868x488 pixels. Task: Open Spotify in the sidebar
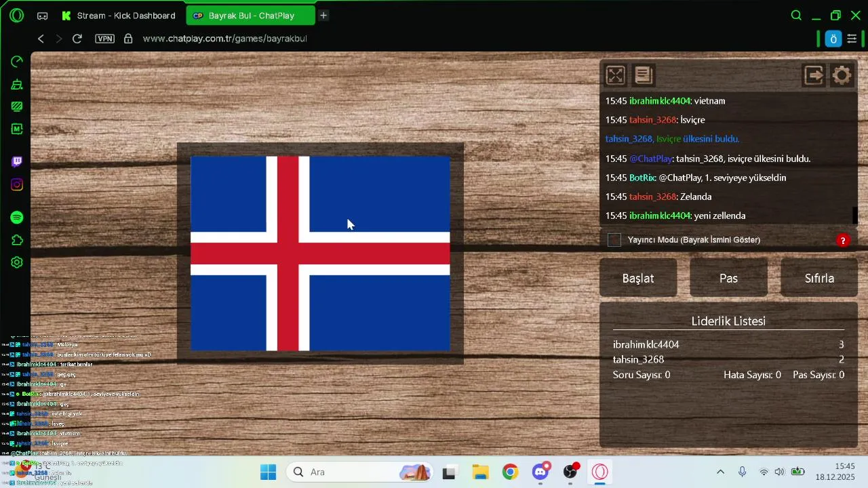(17, 218)
